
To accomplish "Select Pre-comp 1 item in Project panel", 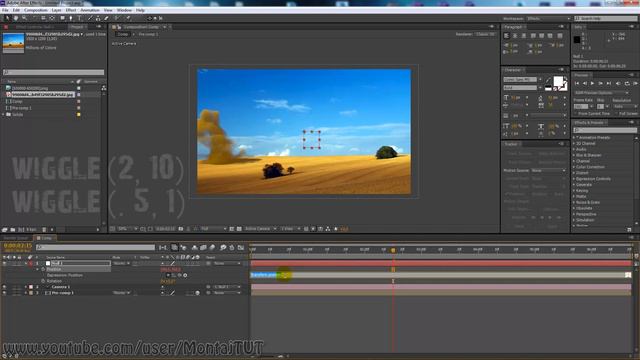I will pos(22,108).
